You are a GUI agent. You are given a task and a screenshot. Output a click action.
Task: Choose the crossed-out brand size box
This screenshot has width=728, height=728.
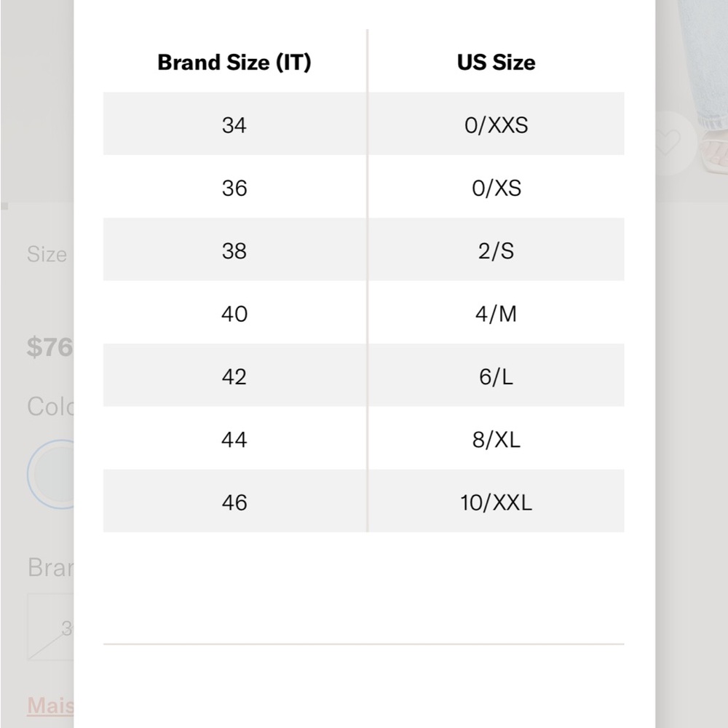coord(51,627)
